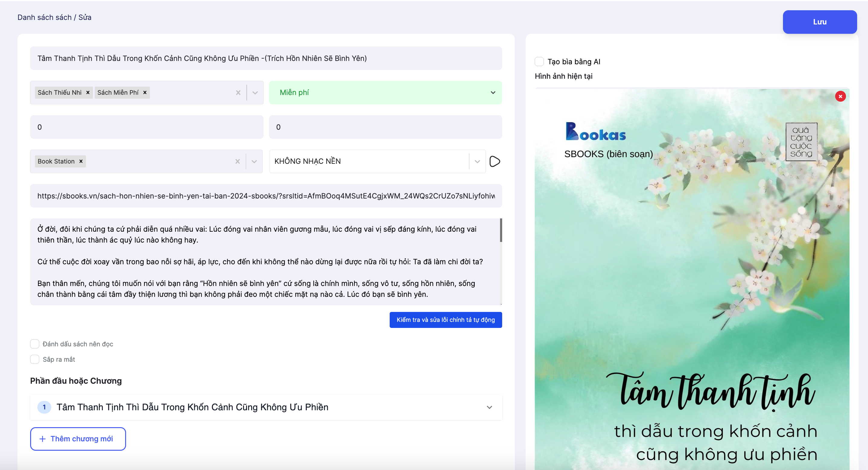Clear all selected book categories

coord(238,93)
